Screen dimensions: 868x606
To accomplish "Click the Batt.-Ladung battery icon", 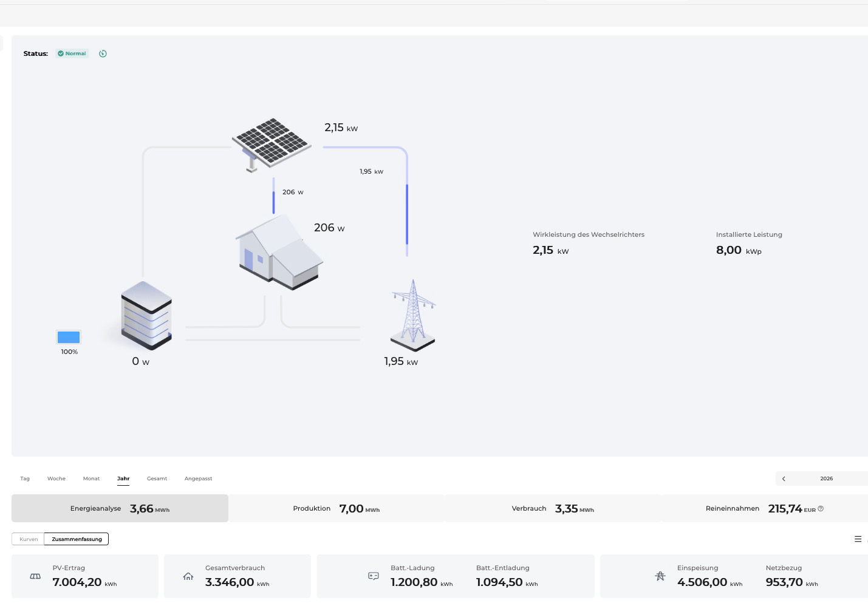I will pos(374,576).
